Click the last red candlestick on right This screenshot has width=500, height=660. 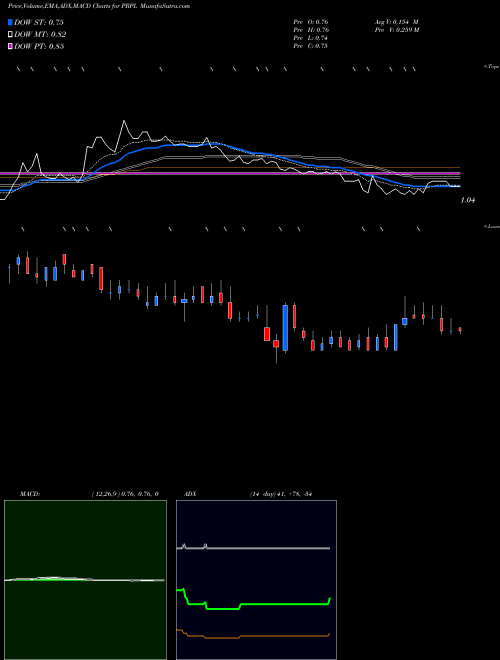[x=460, y=330]
